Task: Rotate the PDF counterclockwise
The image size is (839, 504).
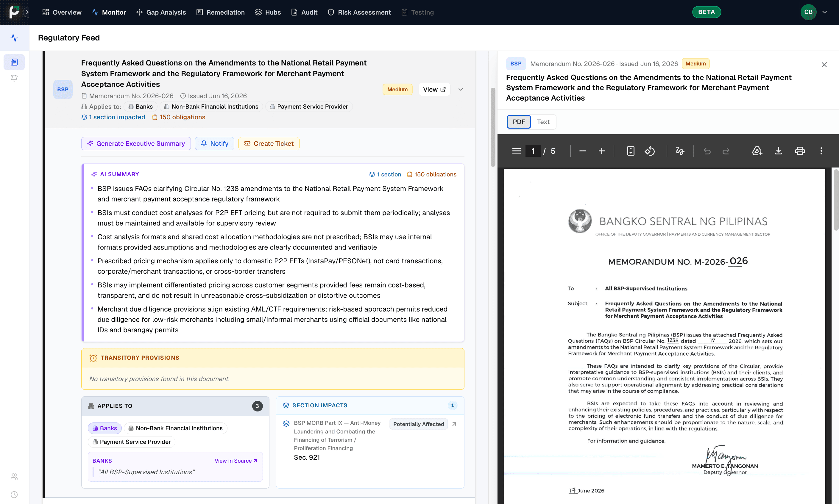Action: 650,151
